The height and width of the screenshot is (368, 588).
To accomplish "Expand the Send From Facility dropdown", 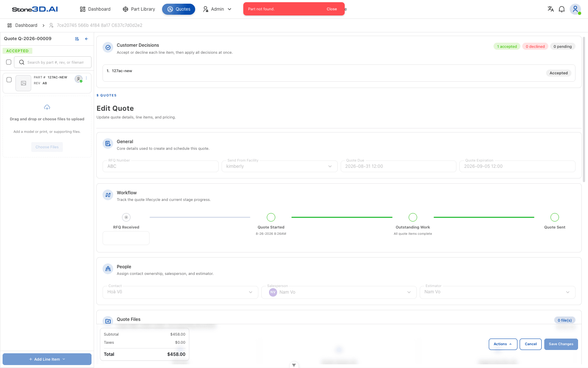I will click(279, 166).
